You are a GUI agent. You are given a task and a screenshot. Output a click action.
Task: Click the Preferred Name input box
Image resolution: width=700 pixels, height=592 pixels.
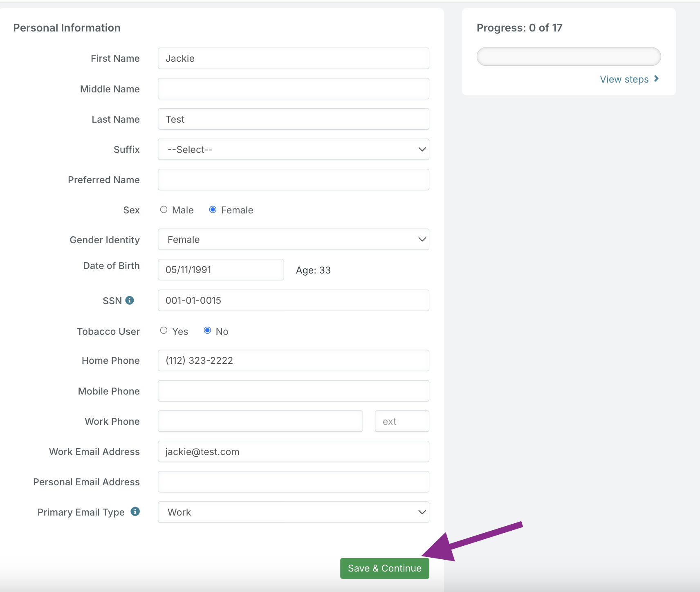[293, 180]
